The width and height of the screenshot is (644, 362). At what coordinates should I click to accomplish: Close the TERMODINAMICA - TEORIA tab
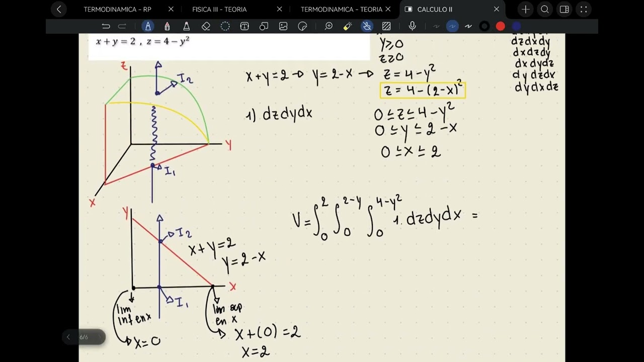coord(388,9)
